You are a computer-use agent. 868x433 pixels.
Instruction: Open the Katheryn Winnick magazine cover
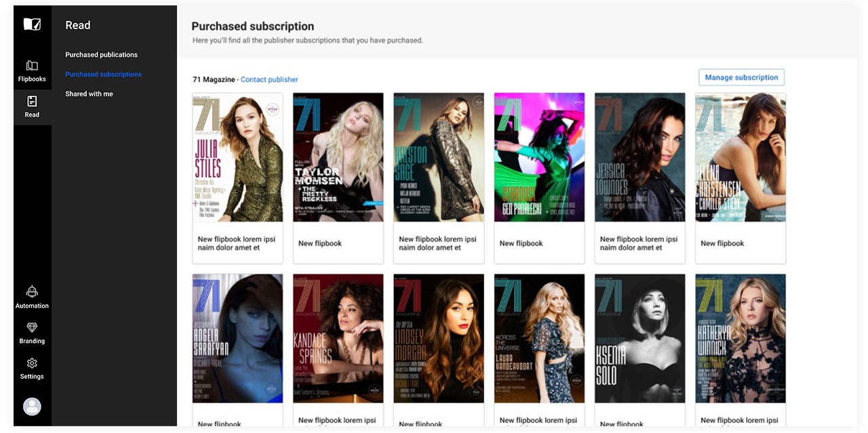click(740, 338)
